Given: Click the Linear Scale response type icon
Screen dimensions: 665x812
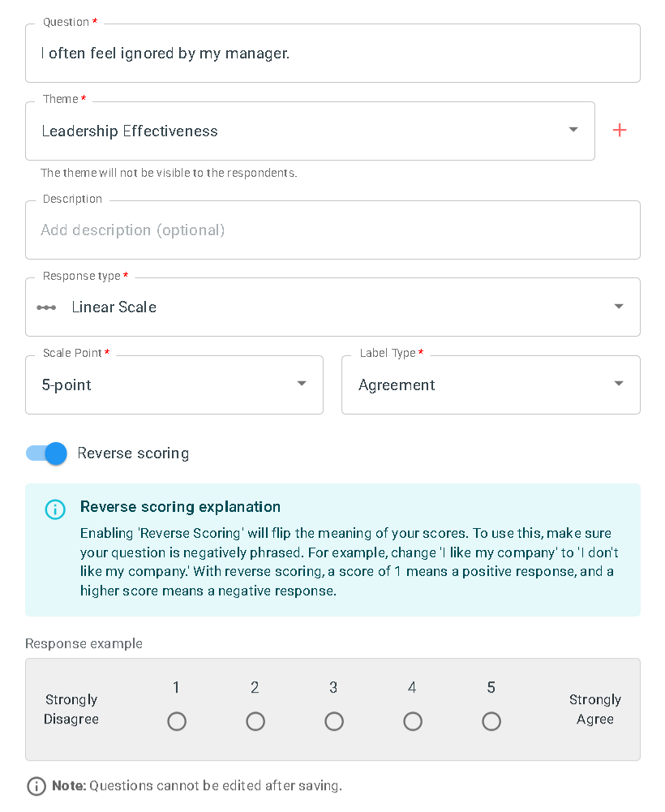Looking at the screenshot, I should pos(46,307).
